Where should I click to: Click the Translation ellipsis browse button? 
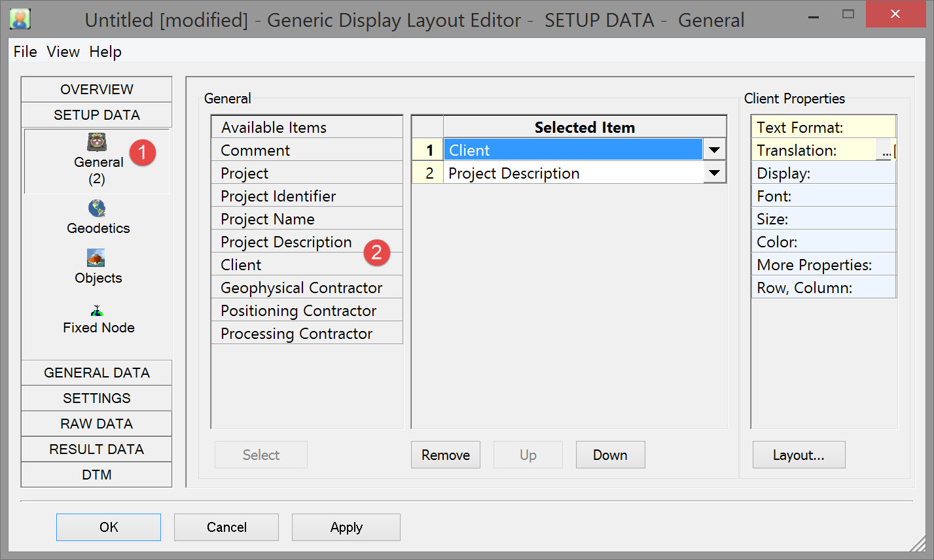[886, 151]
